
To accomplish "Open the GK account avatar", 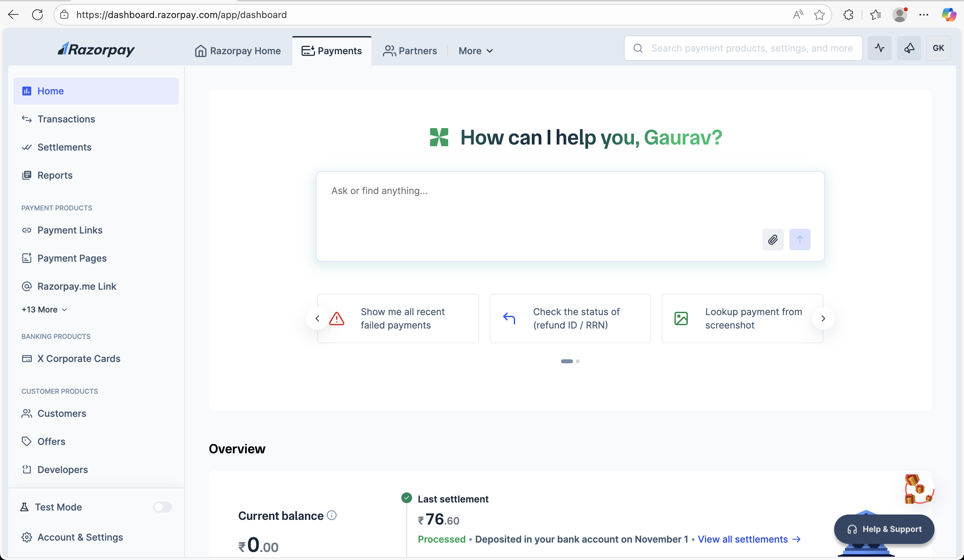I will pyautogui.click(x=939, y=48).
